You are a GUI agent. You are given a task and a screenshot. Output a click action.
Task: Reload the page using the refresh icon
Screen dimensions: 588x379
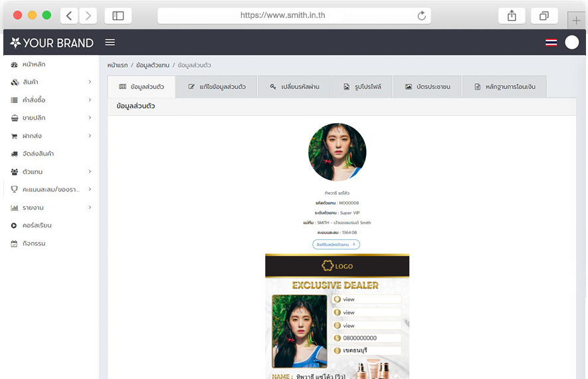point(421,16)
